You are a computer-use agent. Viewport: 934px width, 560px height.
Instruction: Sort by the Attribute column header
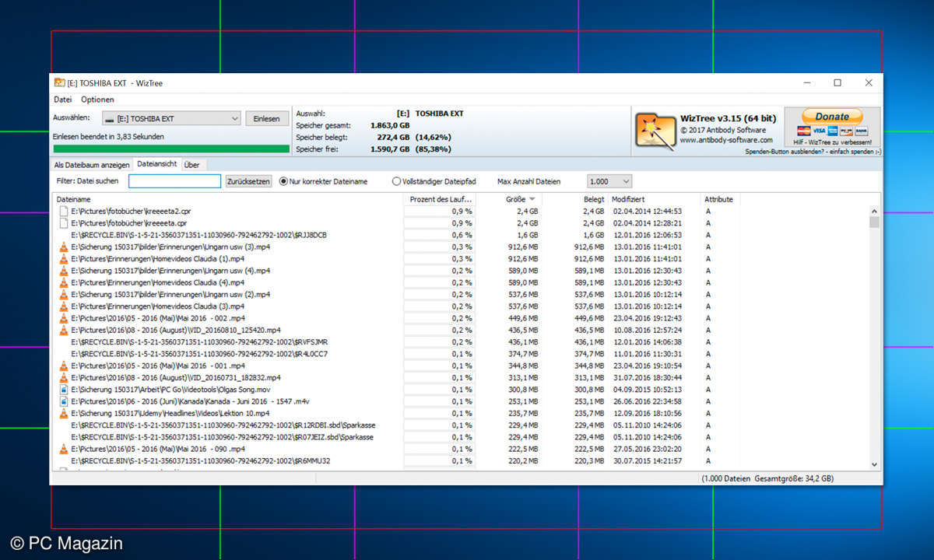(x=718, y=199)
